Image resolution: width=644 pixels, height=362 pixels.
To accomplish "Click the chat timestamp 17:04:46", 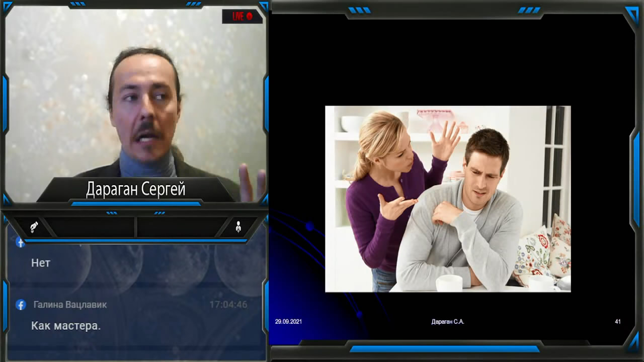I will [x=228, y=305].
